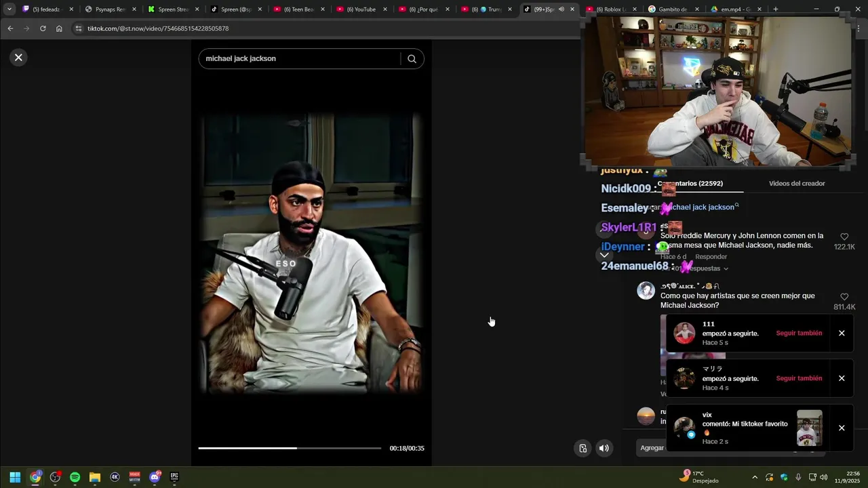Switch to the Spreen (@sp TikTok tab
The height and width of the screenshot is (488, 868).
(x=236, y=9)
